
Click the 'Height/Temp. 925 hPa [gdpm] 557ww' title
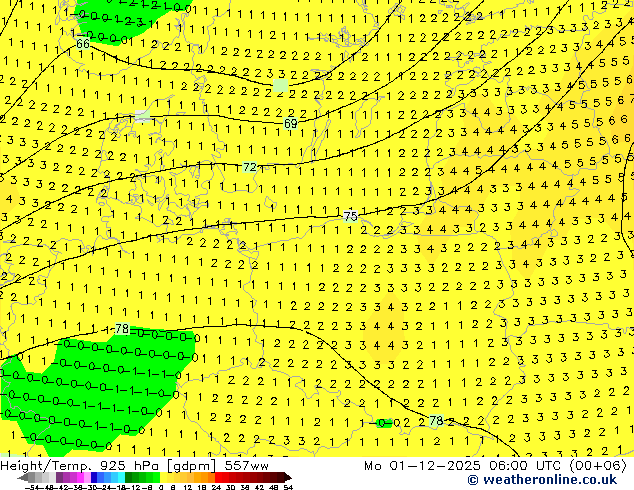point(134,466)
